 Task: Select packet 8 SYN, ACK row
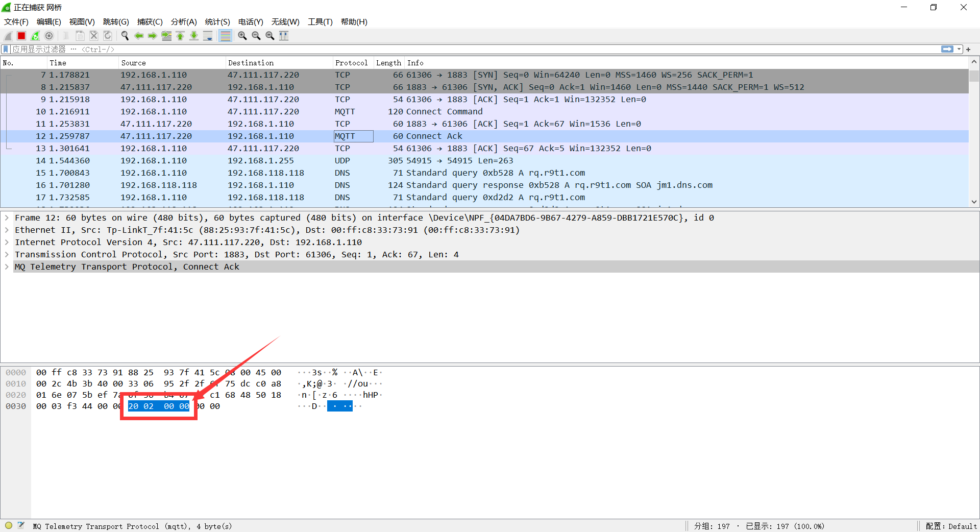pyautogui.click(x=484, y=87)
